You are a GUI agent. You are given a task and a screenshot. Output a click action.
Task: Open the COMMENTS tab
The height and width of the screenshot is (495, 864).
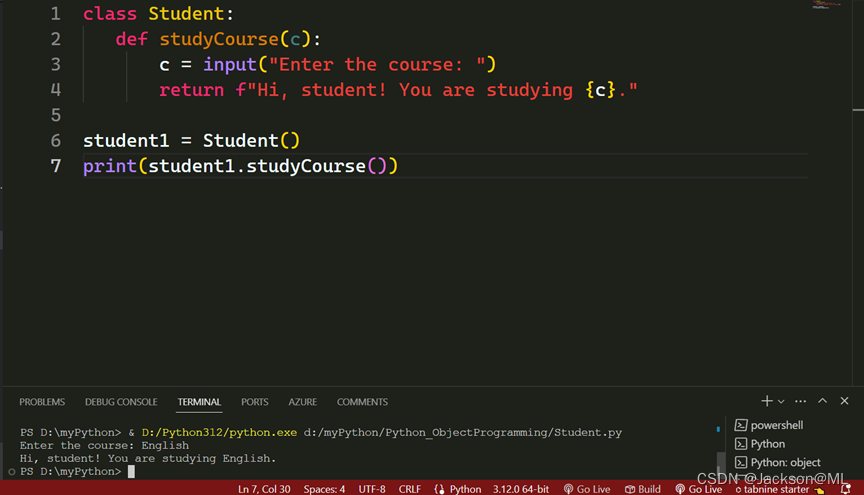click(362, 402)
